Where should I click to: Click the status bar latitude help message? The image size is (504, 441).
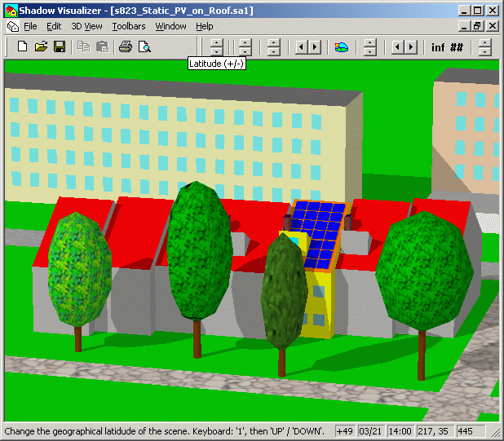(164, 431)
